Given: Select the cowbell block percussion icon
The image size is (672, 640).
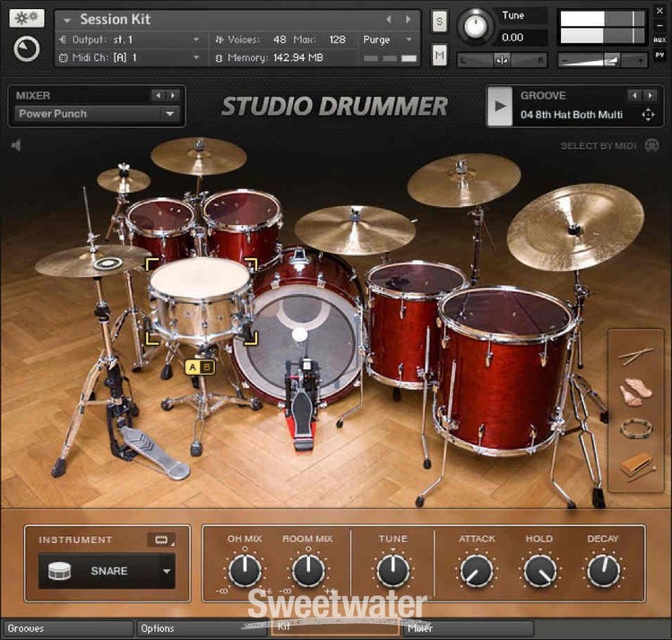Looking at the screenshot, I should 636,466.
